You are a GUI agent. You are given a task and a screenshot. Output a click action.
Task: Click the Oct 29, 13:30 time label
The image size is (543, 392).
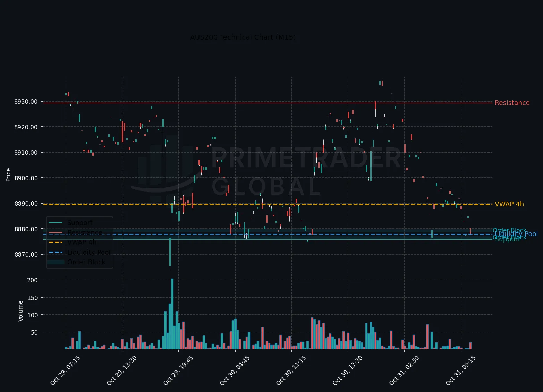(x=121, y=370)
